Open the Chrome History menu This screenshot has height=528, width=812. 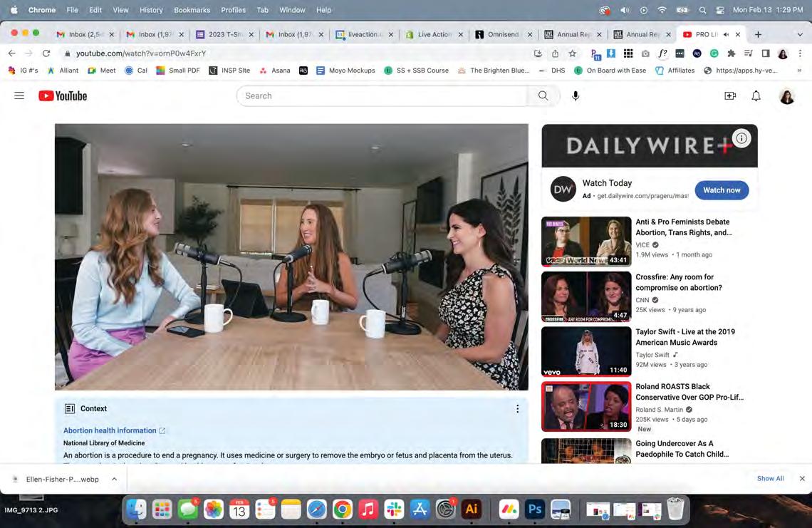click(151, 10)
